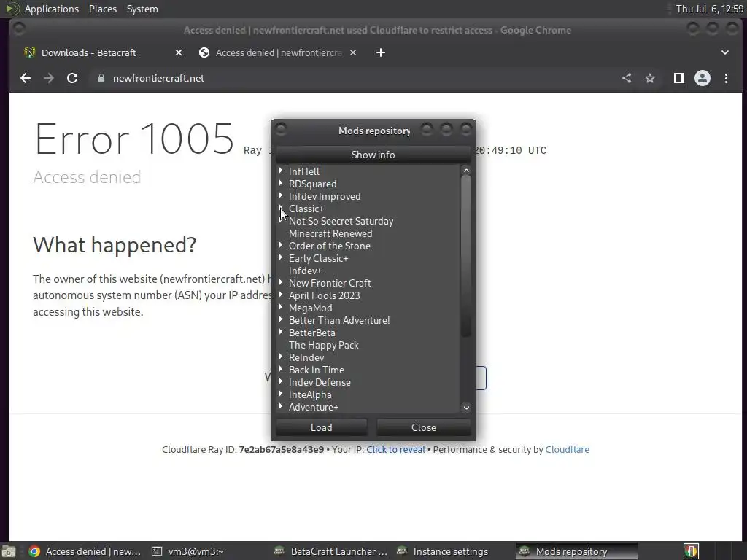Image resolution: width=747 pixels, height=560 pixels.
Task: Expand the Early Classic+ entry
Action: click(x=281, y=257)
